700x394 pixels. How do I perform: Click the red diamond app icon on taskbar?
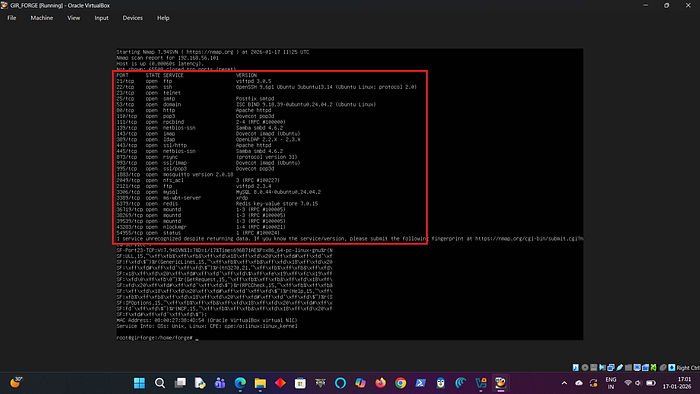coord(280,383)
